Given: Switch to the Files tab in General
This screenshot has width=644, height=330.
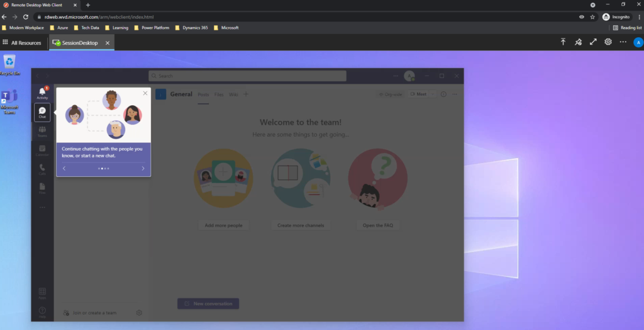Looking at the screenshot, I should (219, 94).
